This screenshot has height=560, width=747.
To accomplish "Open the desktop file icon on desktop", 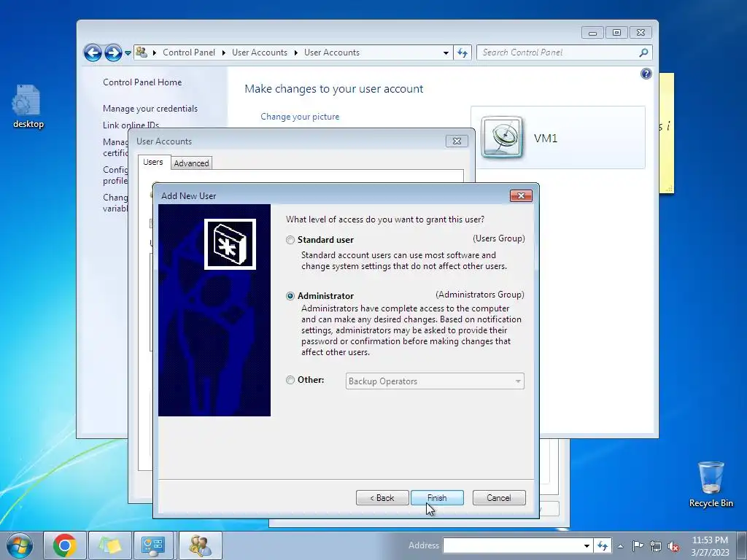I will coord(28,106).
